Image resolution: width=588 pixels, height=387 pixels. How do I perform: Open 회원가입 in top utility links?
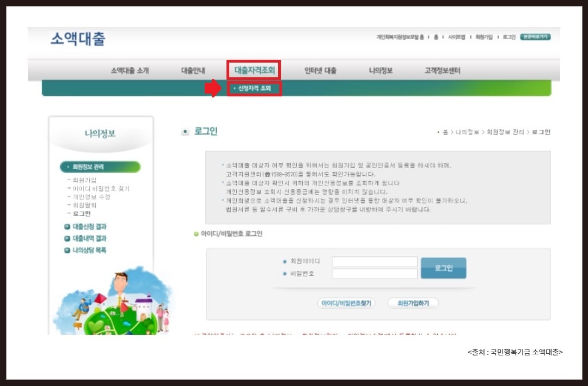[x=484, y=37]
